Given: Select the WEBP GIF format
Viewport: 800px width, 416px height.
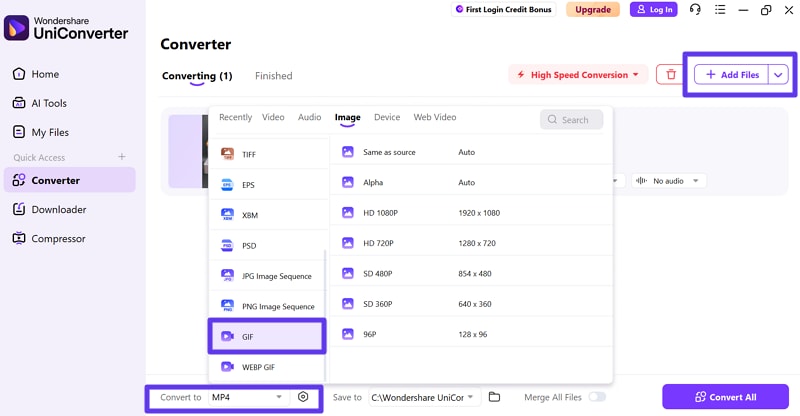Looking at the screenshot, I should pos(267,366).
